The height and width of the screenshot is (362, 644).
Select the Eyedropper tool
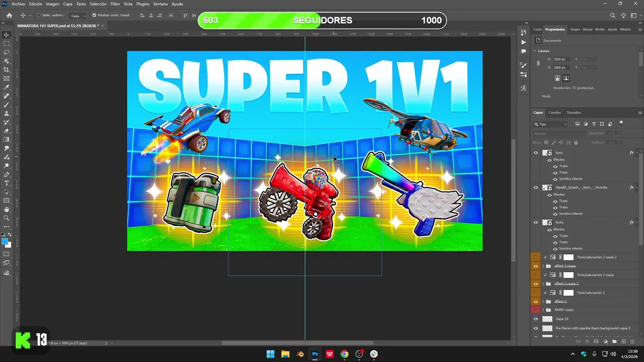7,87
